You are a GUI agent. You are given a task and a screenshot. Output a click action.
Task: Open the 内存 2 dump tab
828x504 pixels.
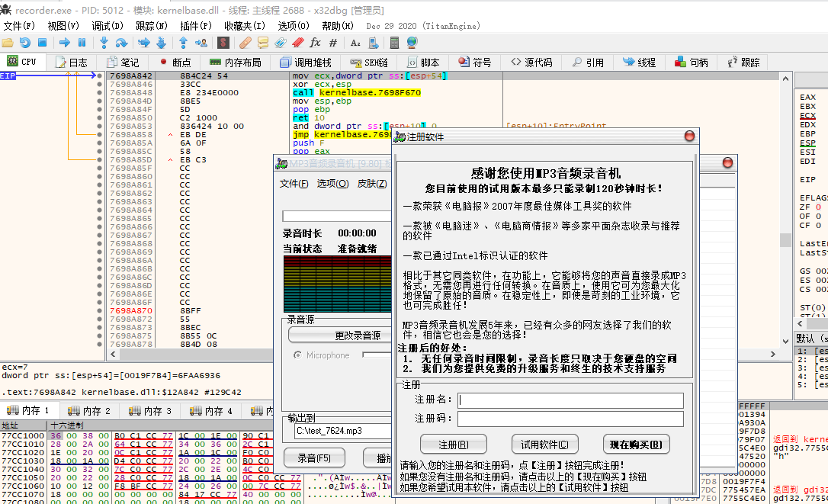click(x=90, y=410)
